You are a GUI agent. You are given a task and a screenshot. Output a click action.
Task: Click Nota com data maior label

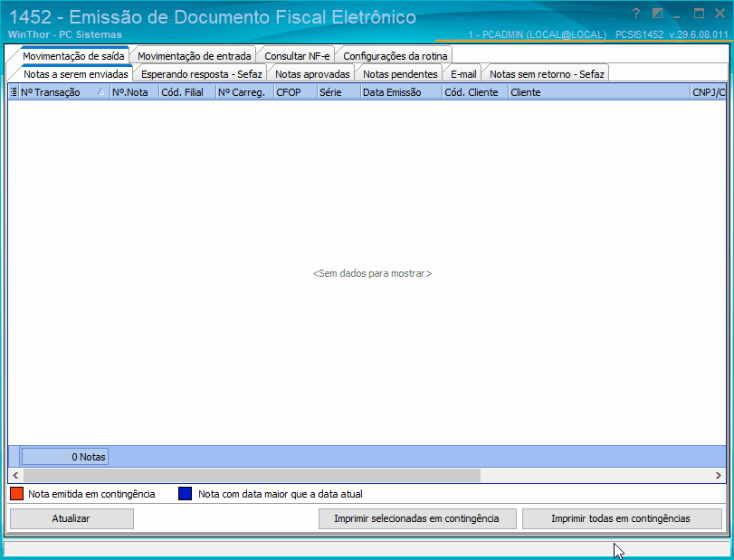point(281,494)
